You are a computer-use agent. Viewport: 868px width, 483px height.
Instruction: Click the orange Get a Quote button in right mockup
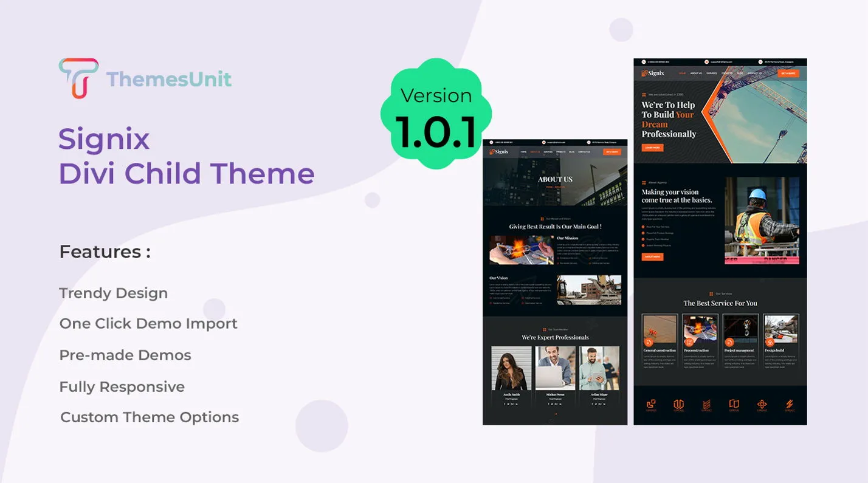point(788,74)
